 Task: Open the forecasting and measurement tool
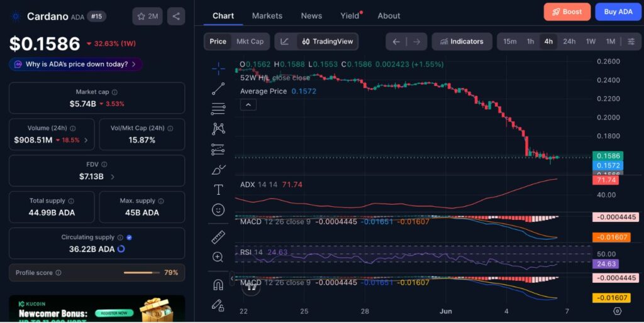pyautogui.click(x=218, y=150)
